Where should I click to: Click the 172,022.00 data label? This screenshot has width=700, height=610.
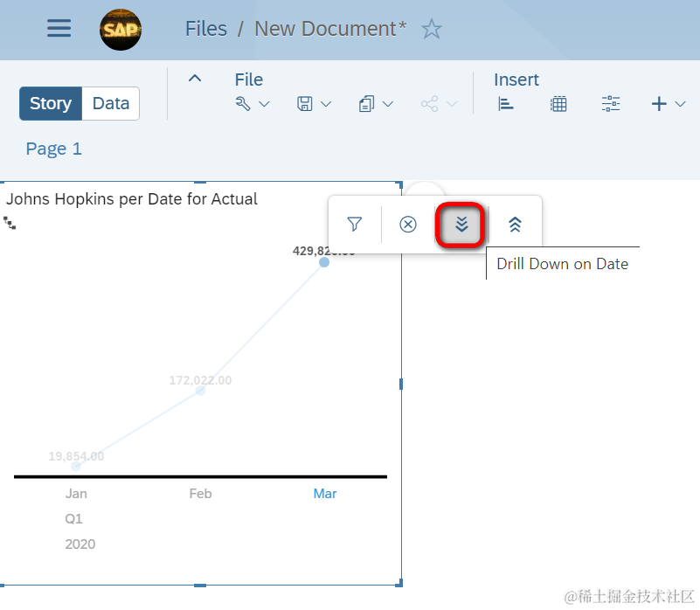[200, 380]
